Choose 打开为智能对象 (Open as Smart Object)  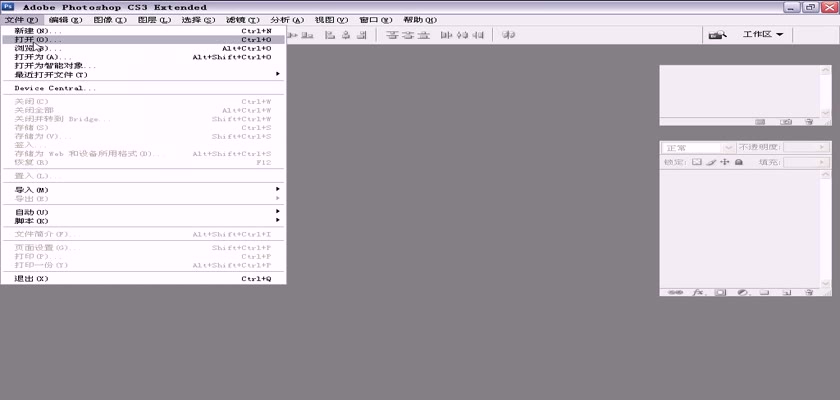[x=143, y=66]
